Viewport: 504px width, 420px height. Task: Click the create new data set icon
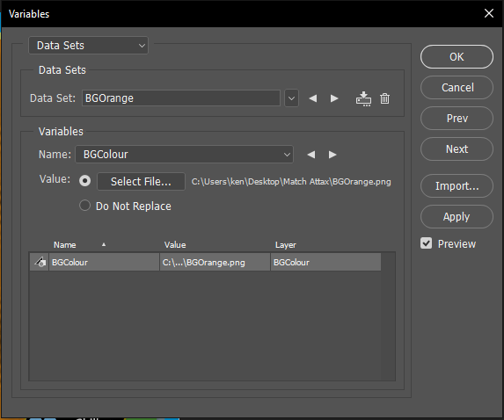[x=363, y=98]
